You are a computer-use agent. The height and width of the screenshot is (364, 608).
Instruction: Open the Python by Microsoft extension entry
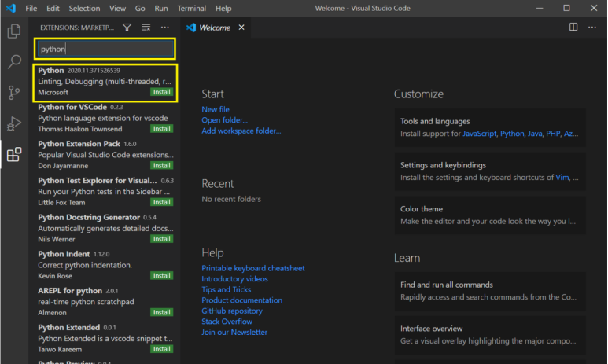(x=105, y=83)
